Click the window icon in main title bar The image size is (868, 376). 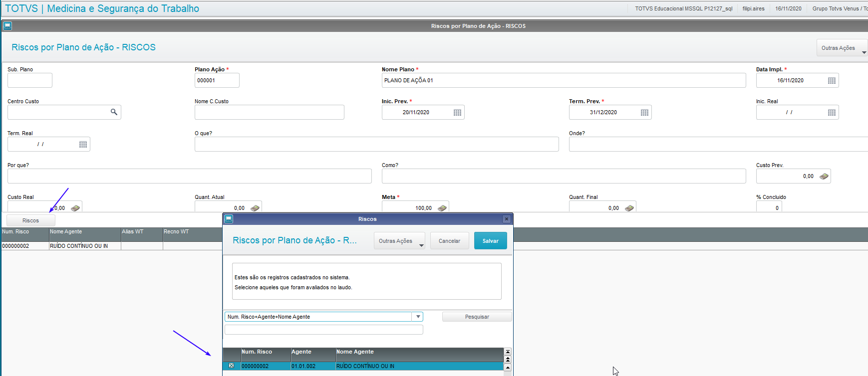pos(7,26)
